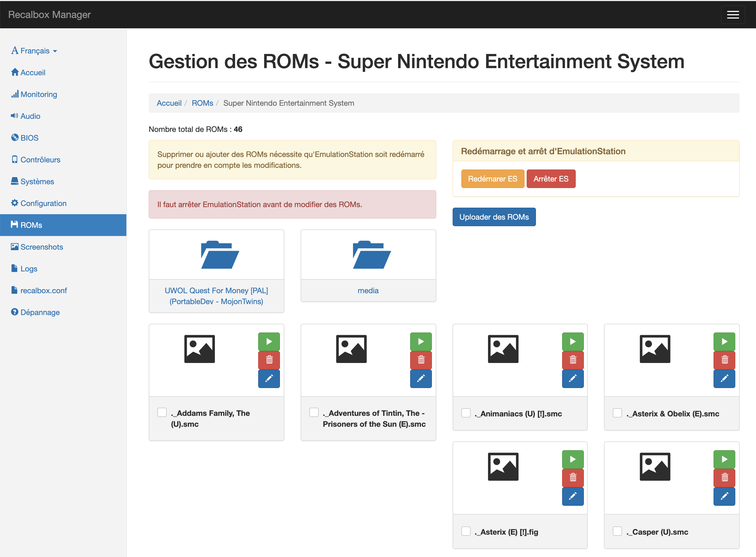
Task: Tick the Asterix (E) .fig checkbox
Action: (x=466, y=531)
